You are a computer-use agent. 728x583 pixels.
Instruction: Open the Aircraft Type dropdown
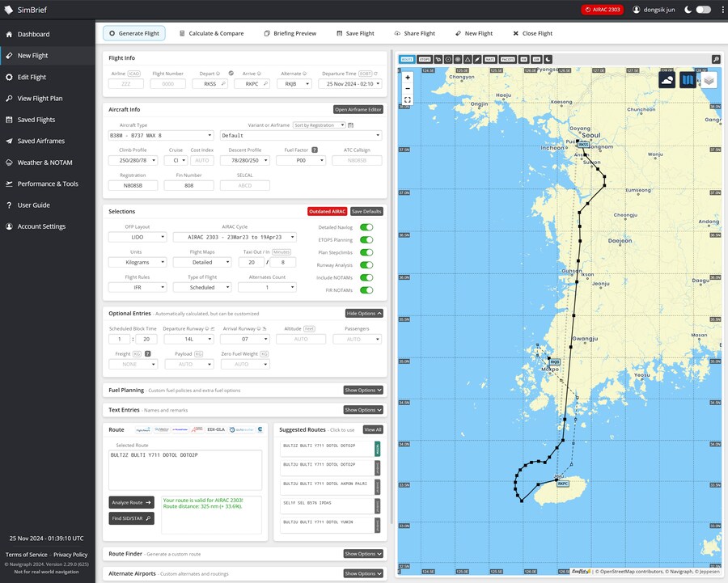(161, 136)
